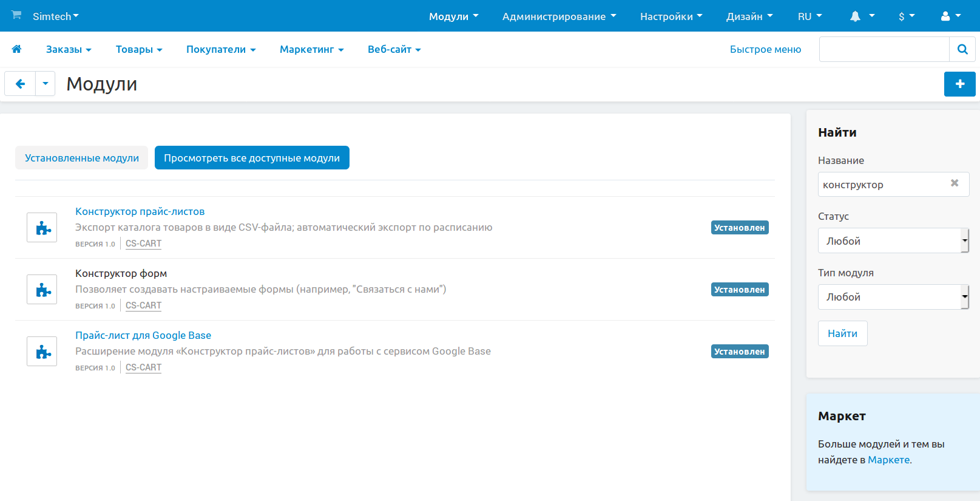The image size is (980, 501).
Task: Click the Конструктор форм puzzle icon
Action: tap(42, 290)
